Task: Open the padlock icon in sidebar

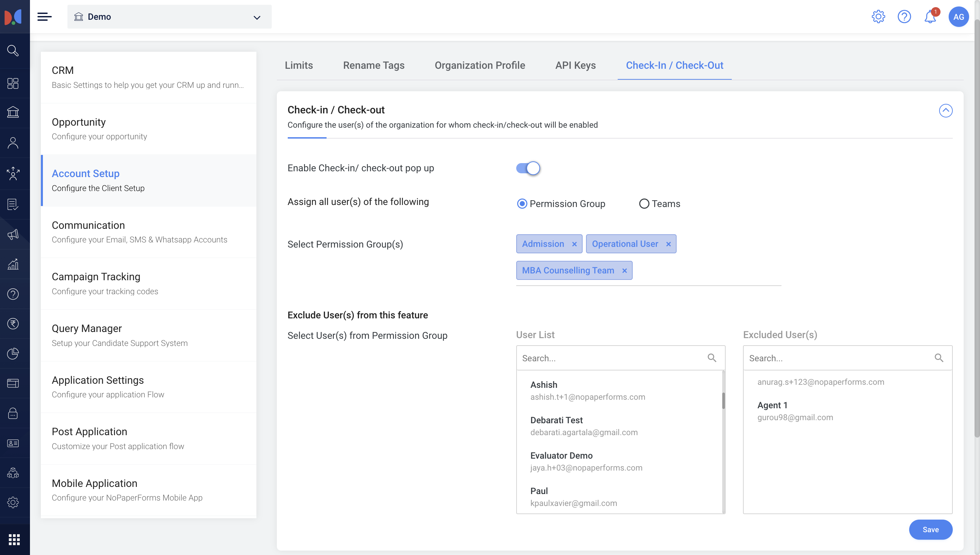Action: [13, 413]
